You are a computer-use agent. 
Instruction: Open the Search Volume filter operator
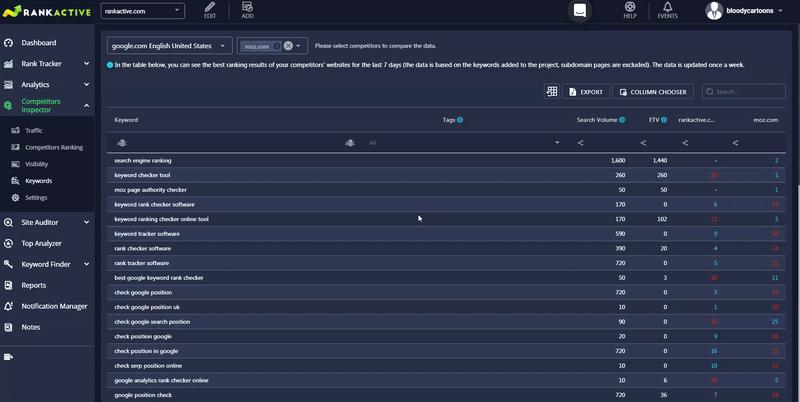pos(581,143)
